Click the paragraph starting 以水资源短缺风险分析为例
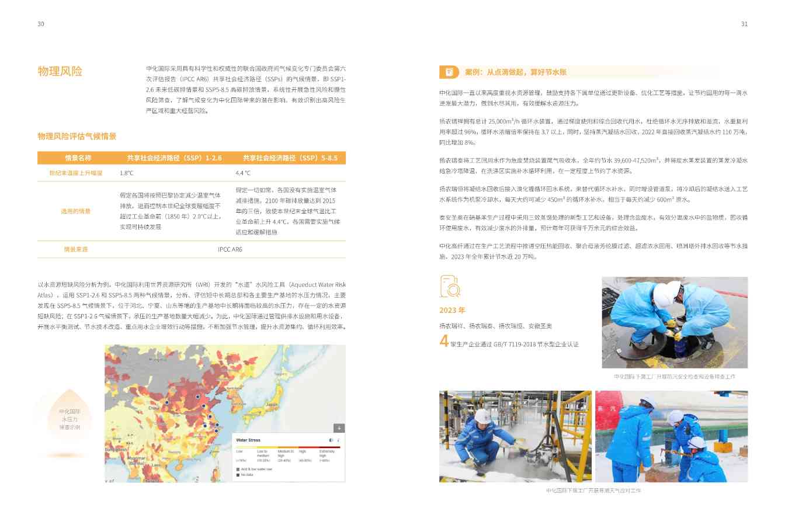Image resolution: width=785 pixels, height=532 pixels. (x=192, y=305)
